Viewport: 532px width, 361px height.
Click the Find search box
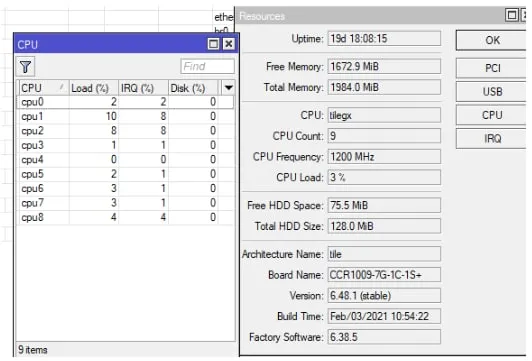point(207,66)
